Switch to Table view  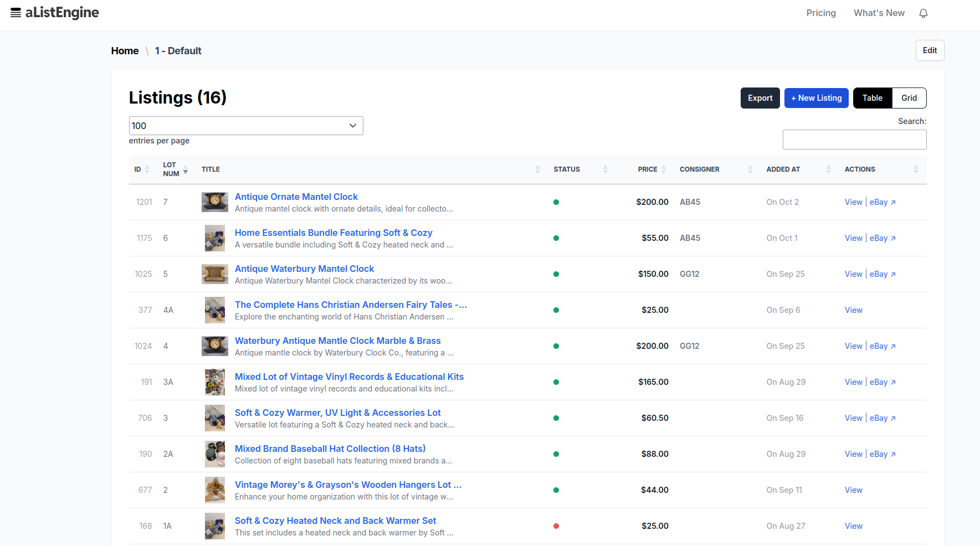click(872, 97)
